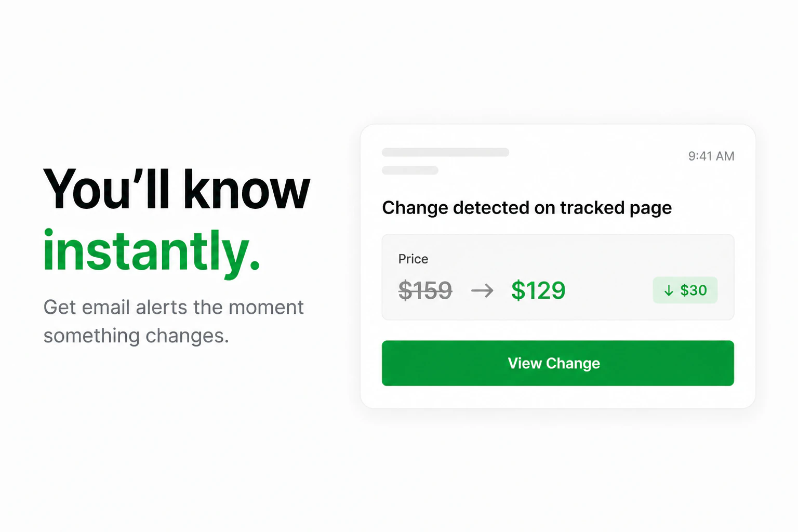Select the green $30 savings badge

[685, 290]
